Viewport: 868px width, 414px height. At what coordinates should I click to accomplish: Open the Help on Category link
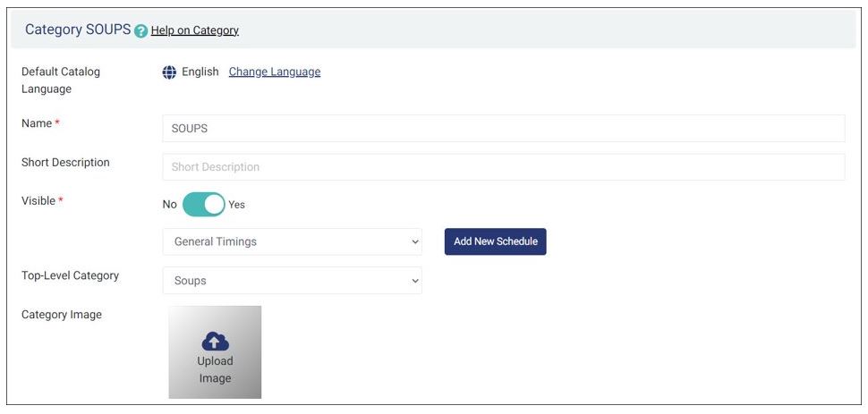(x=194, y=30)
